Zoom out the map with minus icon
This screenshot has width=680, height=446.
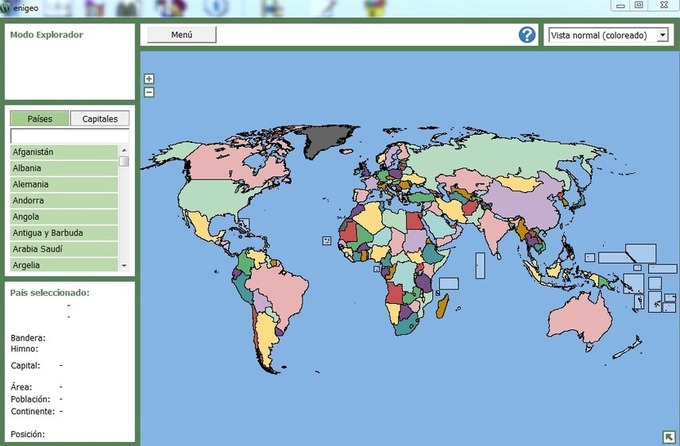[x=149, y=92]
